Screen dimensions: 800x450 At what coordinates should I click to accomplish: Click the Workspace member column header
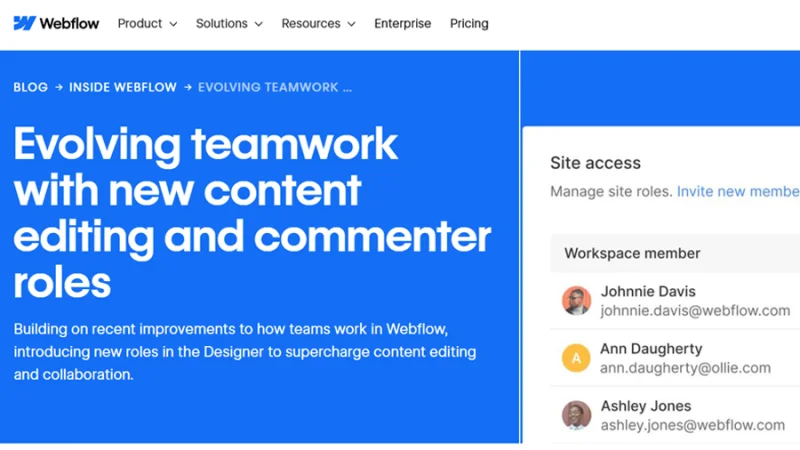632,254
